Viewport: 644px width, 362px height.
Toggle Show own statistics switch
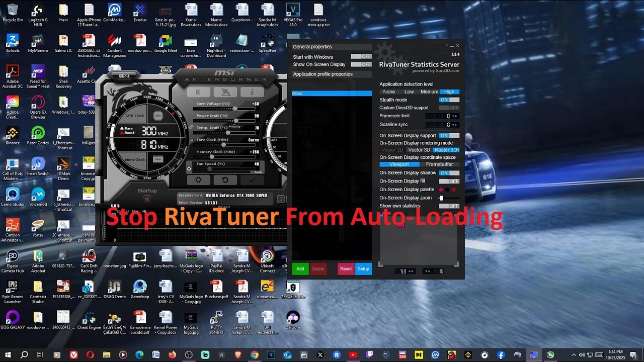point(449,206)
